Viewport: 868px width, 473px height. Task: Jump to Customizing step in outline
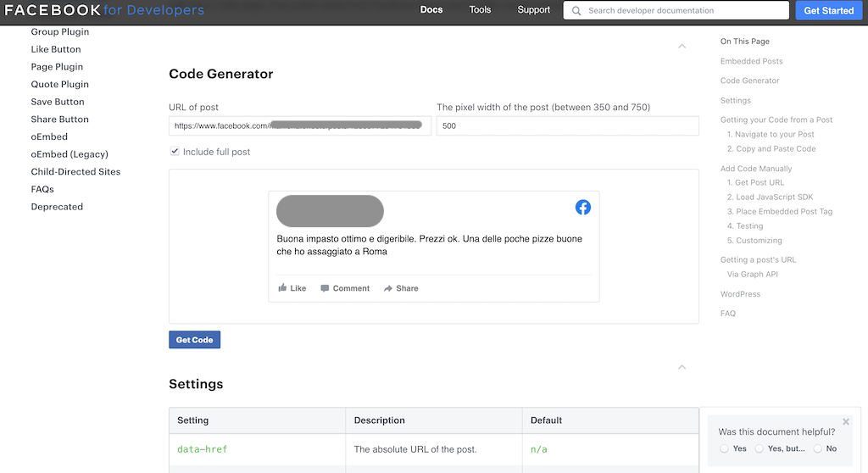(754, 241)
